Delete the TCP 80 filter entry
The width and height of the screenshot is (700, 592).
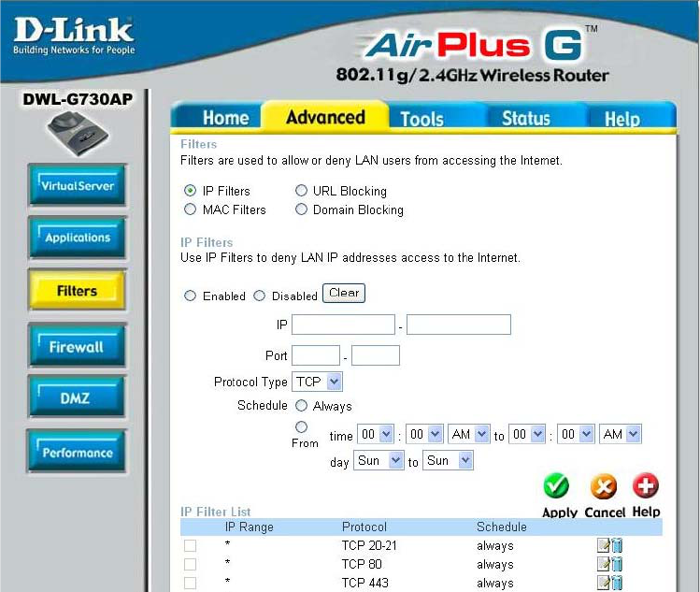[617, 564]
